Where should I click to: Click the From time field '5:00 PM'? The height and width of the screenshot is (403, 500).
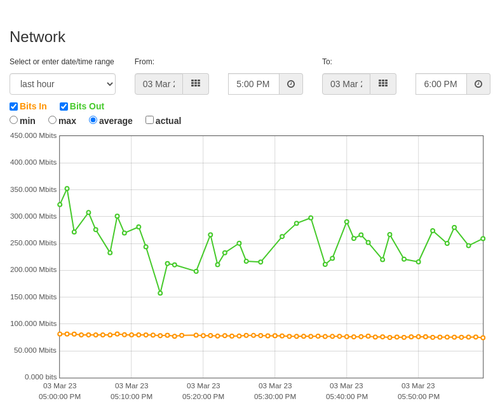point(254,84)
